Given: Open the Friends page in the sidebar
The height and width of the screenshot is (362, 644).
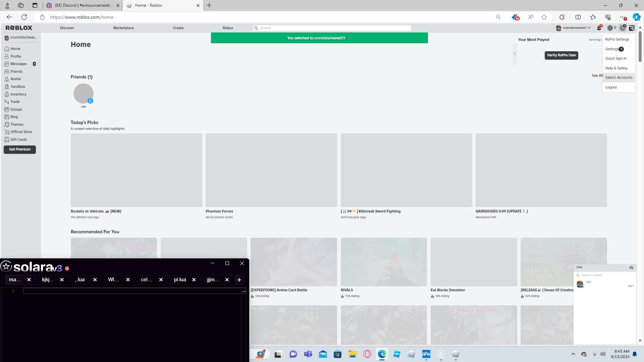Looking at the screenshot, I should (x=16, y=71).
